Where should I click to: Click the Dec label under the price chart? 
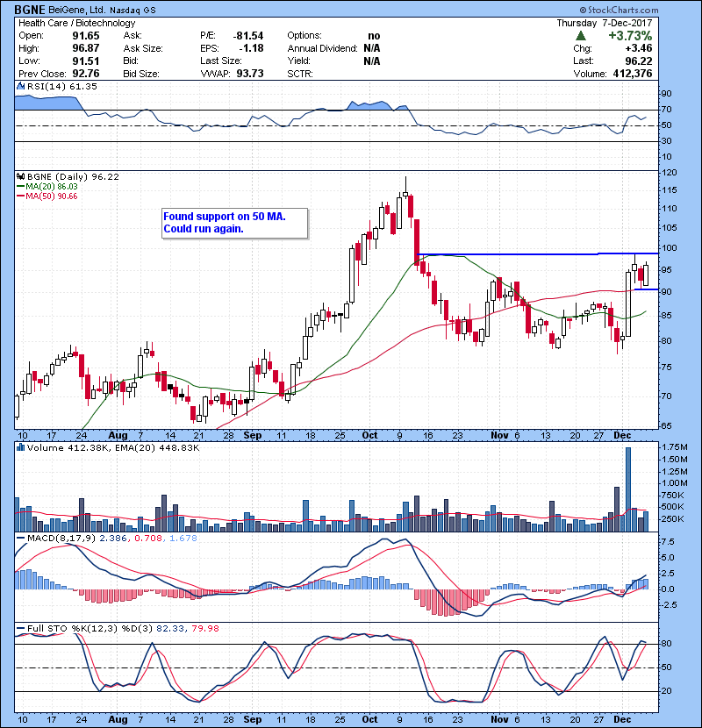[622, 435]
